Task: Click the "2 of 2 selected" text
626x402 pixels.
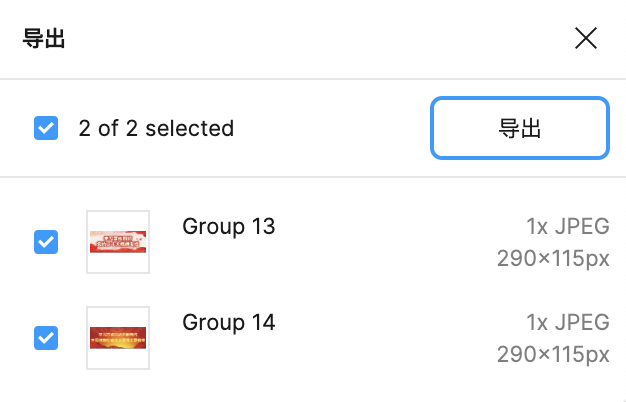Action: tap(156, 128)
